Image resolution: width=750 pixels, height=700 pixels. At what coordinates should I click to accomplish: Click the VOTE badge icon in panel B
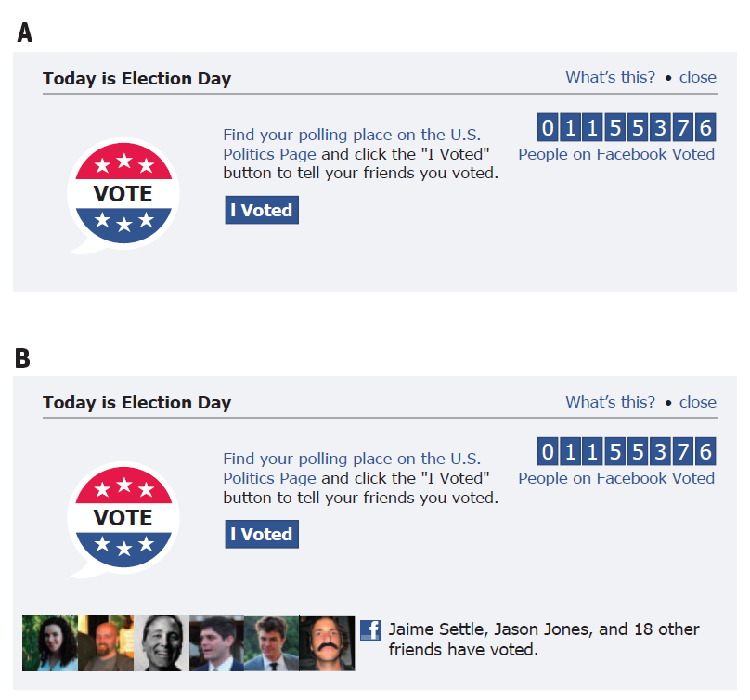[x=123, y=518]
